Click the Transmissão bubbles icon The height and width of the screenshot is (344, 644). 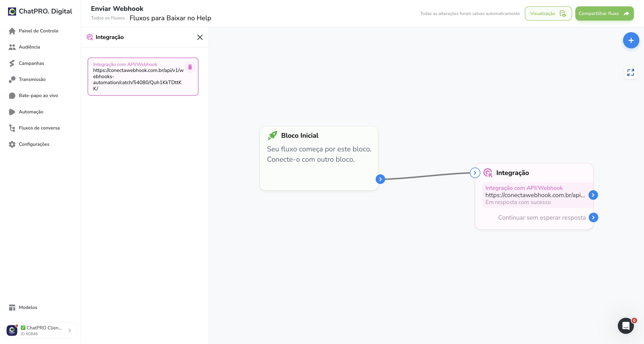(x=12, y=79)
